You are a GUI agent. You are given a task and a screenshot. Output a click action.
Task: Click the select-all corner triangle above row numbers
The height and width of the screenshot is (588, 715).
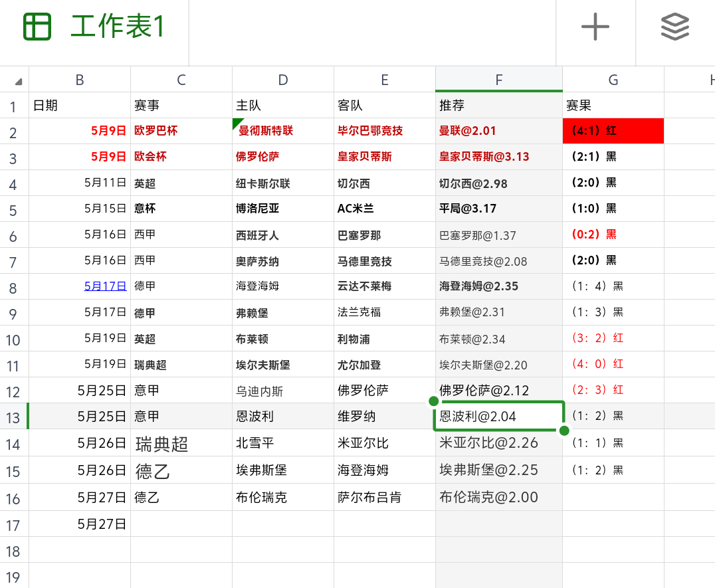[x=14, y=79]
